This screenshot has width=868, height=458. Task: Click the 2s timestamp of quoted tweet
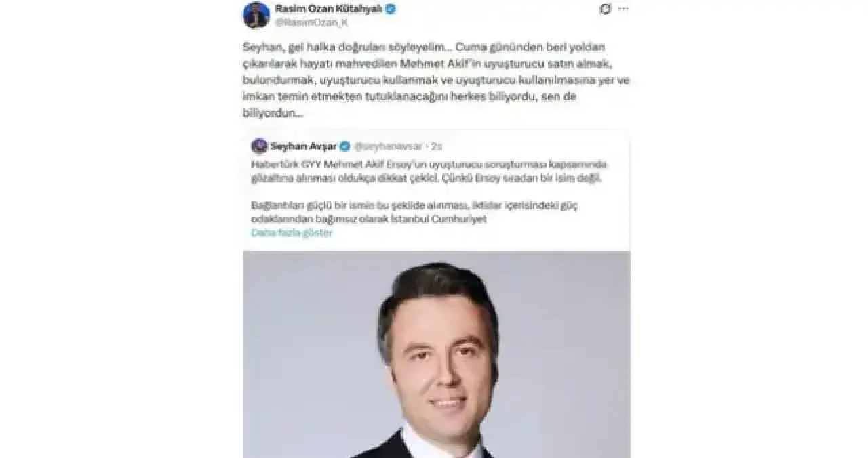pyautogui.click(x=436, y=146)
